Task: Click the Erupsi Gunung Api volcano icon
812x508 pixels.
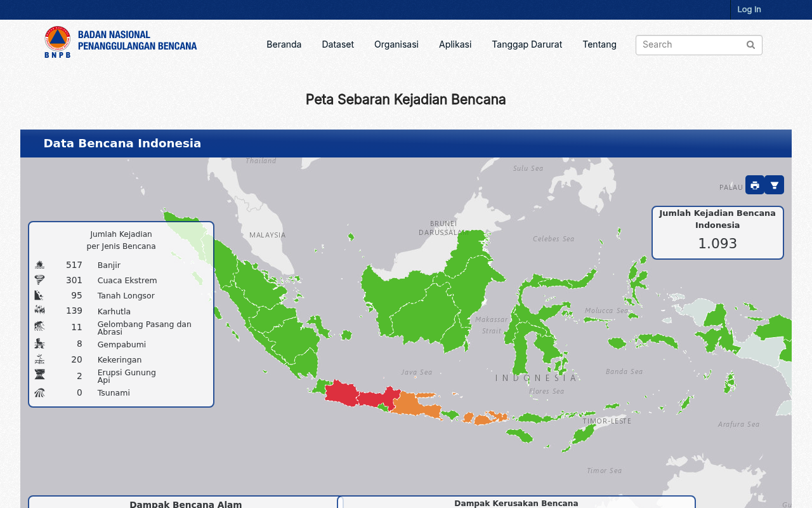Action: 39,375
